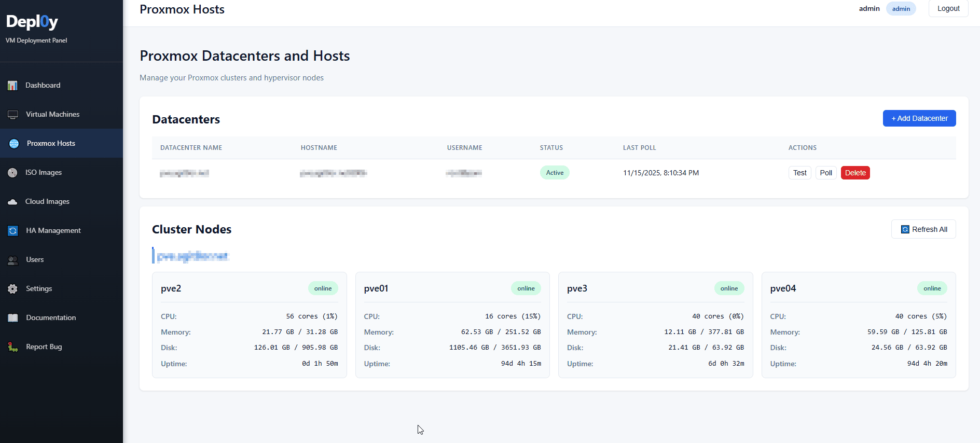The height and width of the screenshot is (443, 980).
Task: Click the refresh icon in Refresh All
Action: point(905,229)
